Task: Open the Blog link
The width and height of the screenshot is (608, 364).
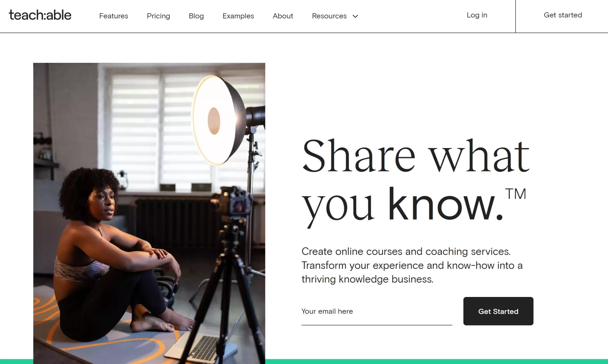Action: point(196,16)
